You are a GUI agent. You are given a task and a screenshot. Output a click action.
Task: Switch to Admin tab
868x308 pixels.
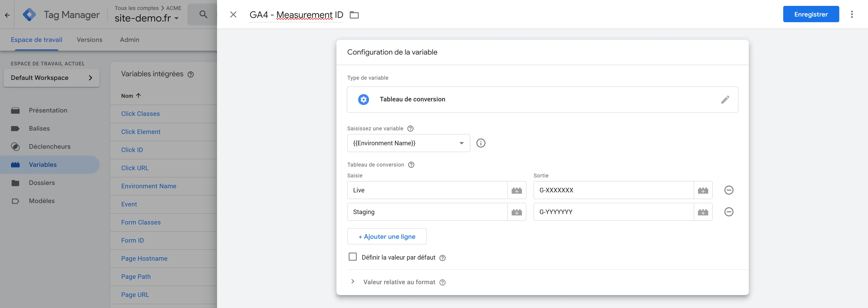tap(129, 40)
